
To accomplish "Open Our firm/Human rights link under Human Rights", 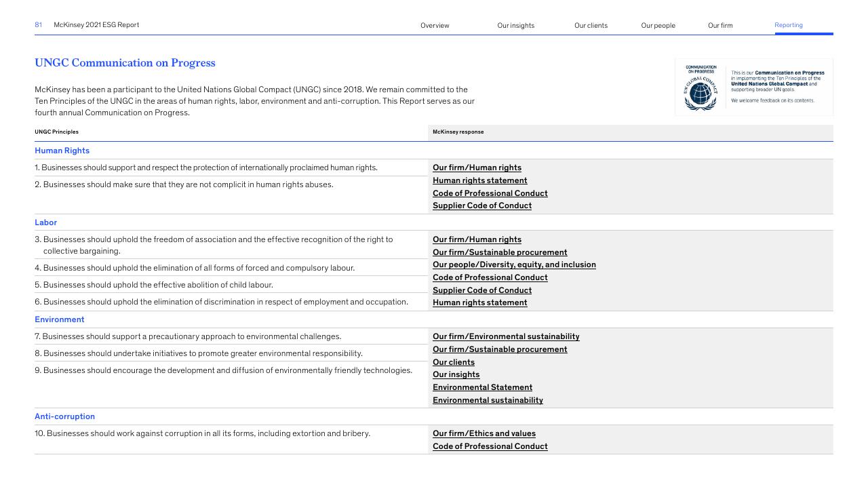I will coord(477,168).
